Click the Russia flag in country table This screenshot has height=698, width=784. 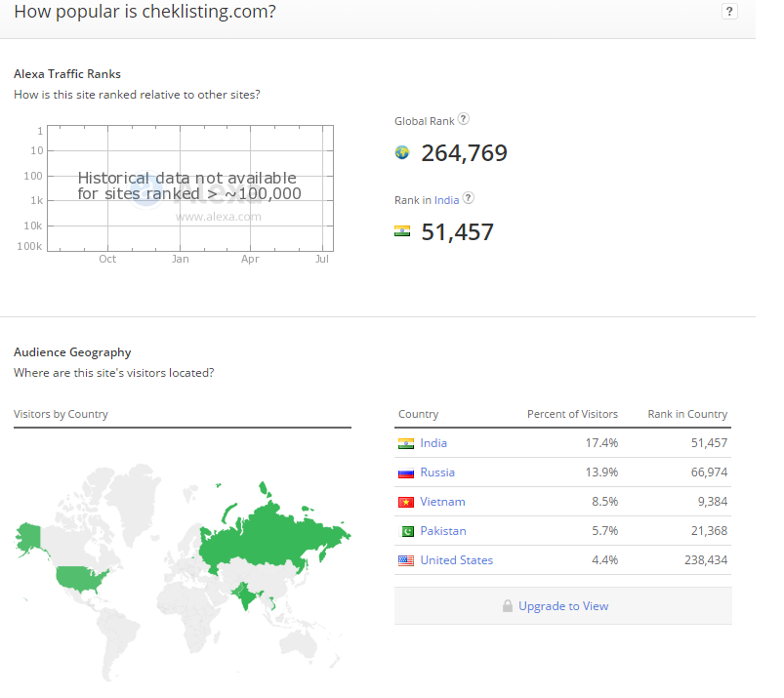click(406, 473)
